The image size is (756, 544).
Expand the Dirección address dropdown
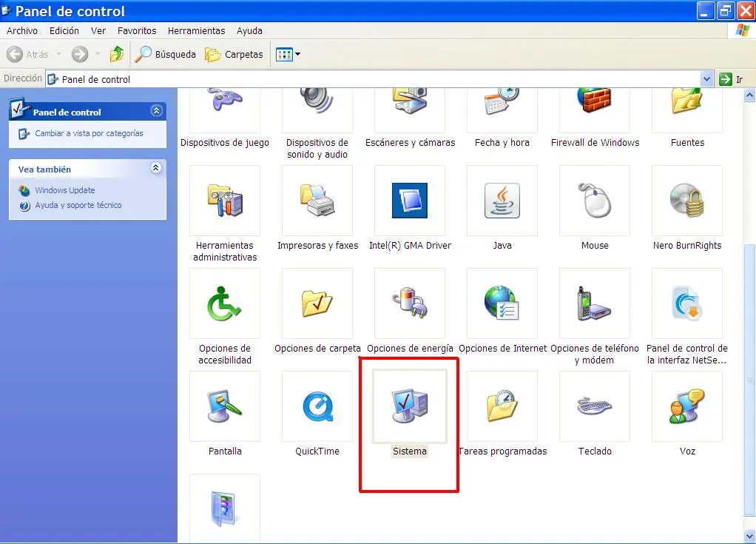pyautogui.click(x=706, y=79)
